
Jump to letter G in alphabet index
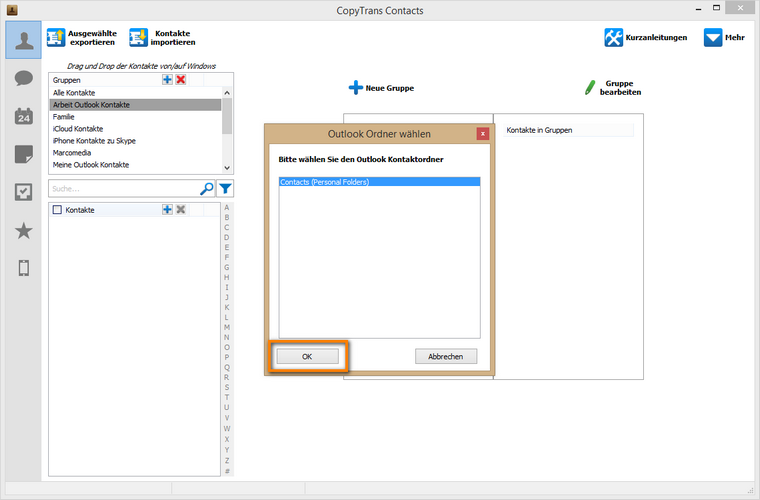[x=227, y=267]
